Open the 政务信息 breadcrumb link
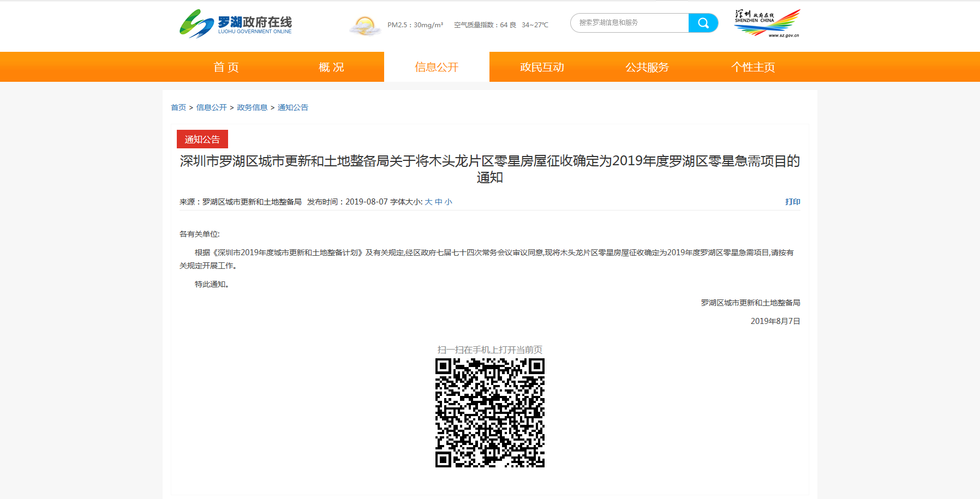The height and width of the screenshot is (499, 980). pos(252,107)
